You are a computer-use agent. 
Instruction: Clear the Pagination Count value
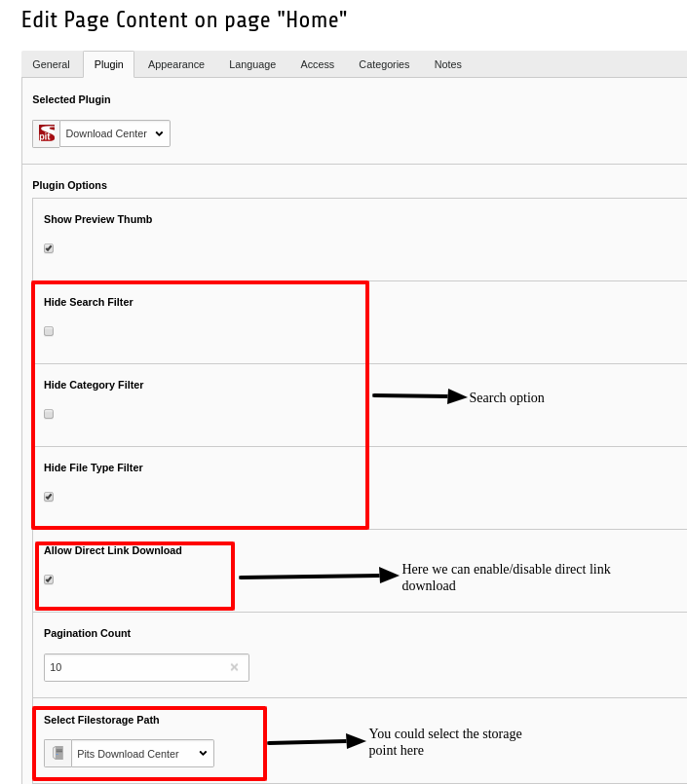tap(234, 667)
